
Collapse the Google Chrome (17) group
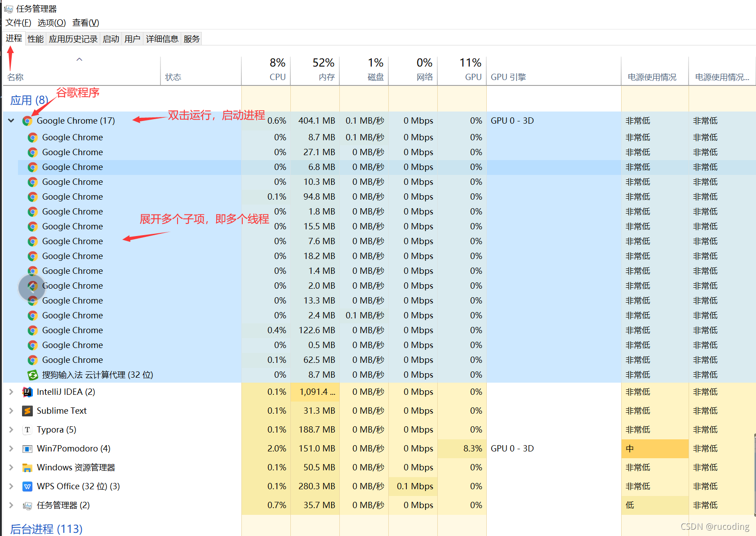pos(11,121)
